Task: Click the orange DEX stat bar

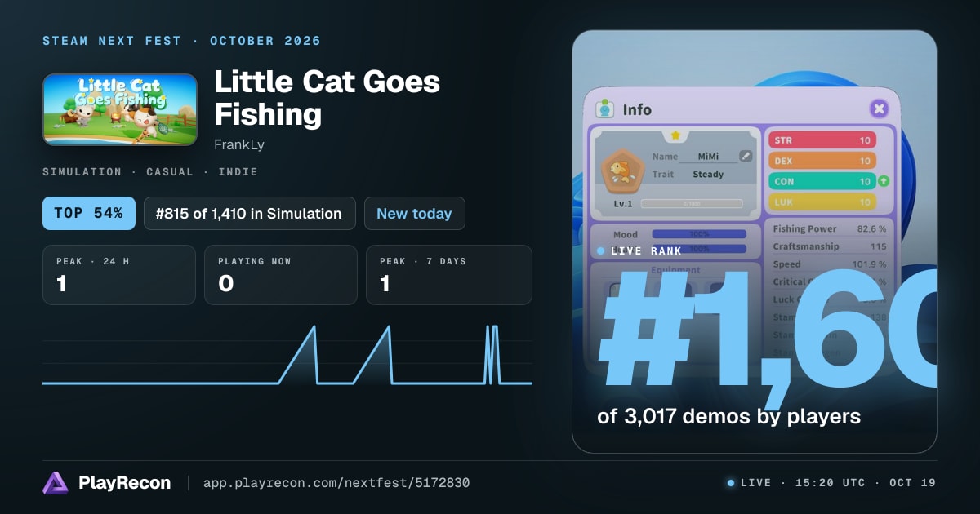Action: click(x=822, y=162)
